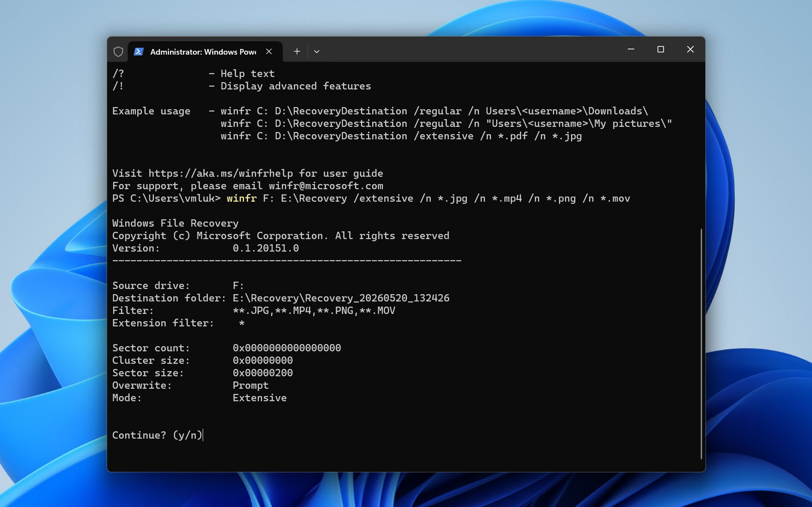Click the winfr@microsoft.com email address
Image resolution: width=812 pixels, height=507 pixels.
(326, 186)
